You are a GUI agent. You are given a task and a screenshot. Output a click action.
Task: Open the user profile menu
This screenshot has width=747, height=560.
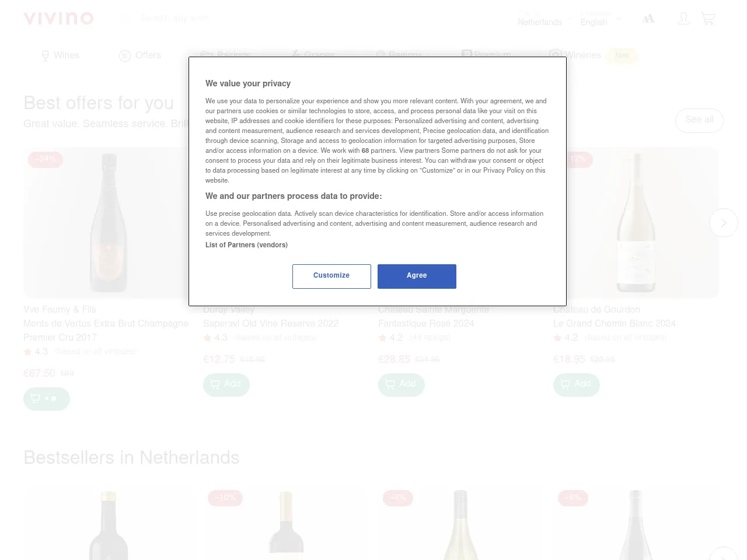pos(683,18)
